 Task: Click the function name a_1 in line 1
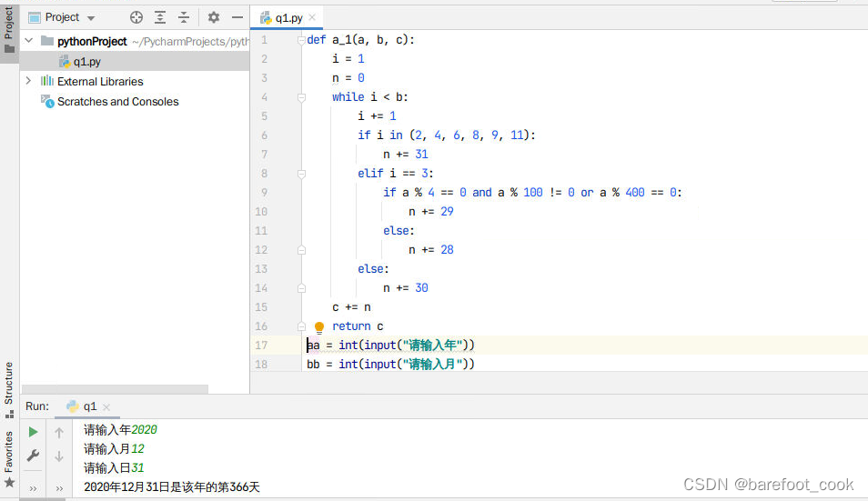[x=341, y=40]
